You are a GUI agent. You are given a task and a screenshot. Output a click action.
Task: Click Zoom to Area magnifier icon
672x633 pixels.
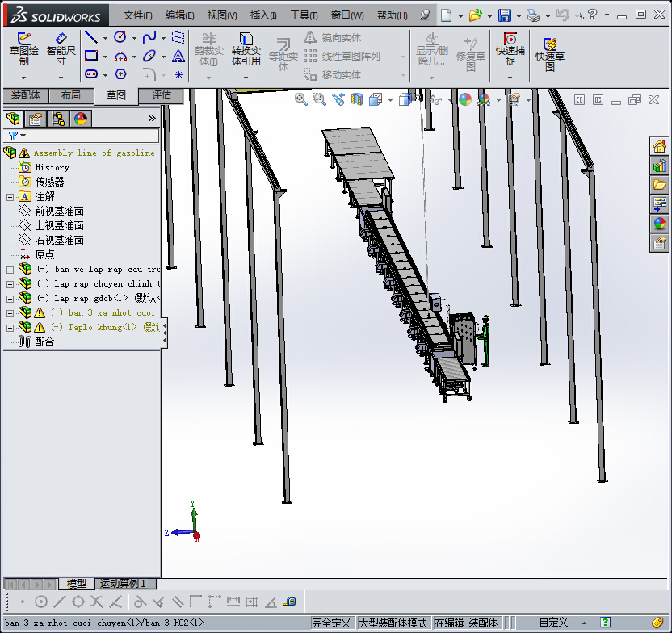click(x=319, y=100)
